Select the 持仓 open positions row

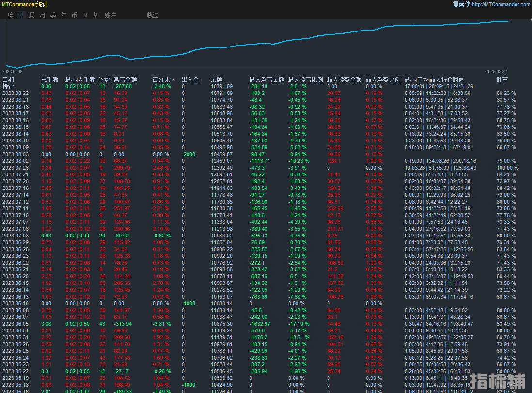point(8,86)
